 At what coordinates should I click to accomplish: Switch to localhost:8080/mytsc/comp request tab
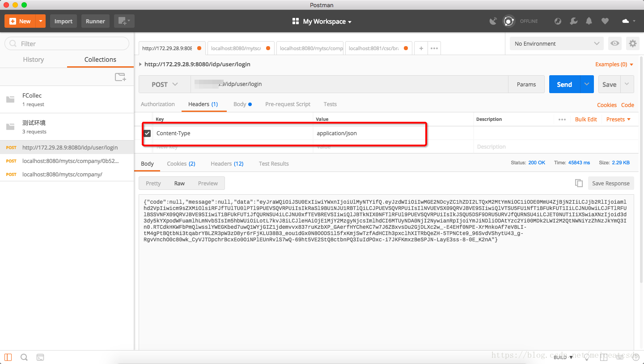[x=309, y=48]
